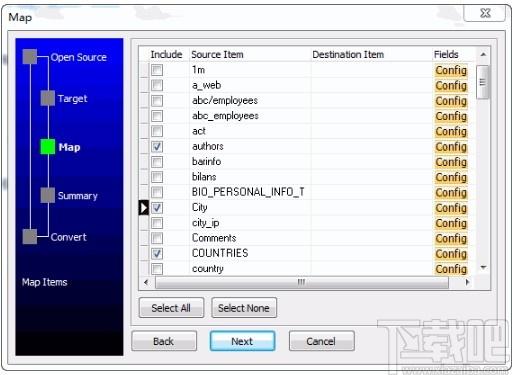Enable the act include checkbox
The height and width of the screenshot is (375, 512).
[x=157, y=131]
